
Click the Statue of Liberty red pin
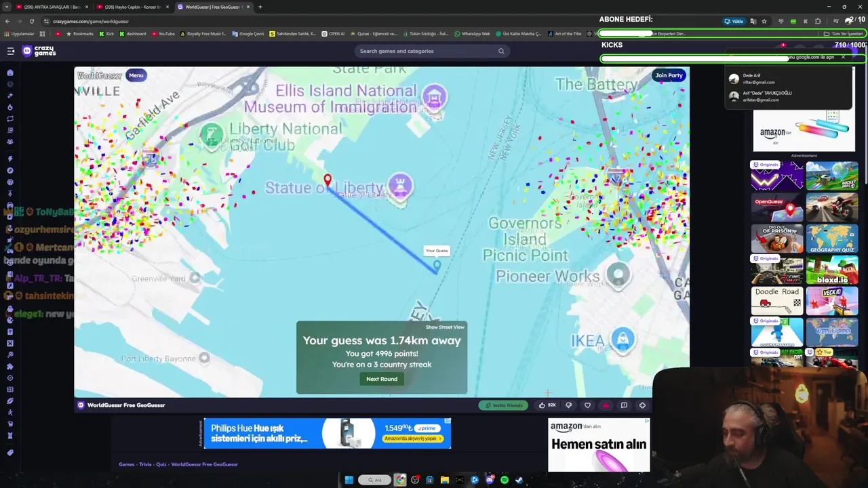[x=328, y=180]
